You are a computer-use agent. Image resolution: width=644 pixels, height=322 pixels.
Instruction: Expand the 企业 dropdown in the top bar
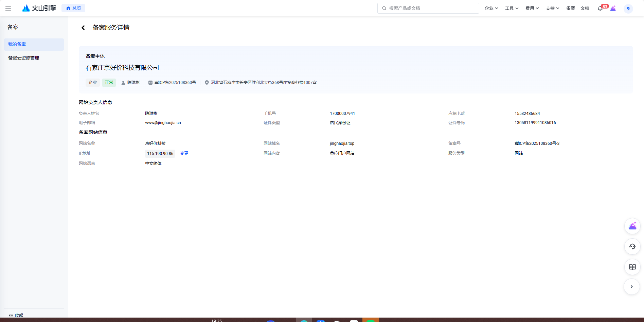coord(491,8)
